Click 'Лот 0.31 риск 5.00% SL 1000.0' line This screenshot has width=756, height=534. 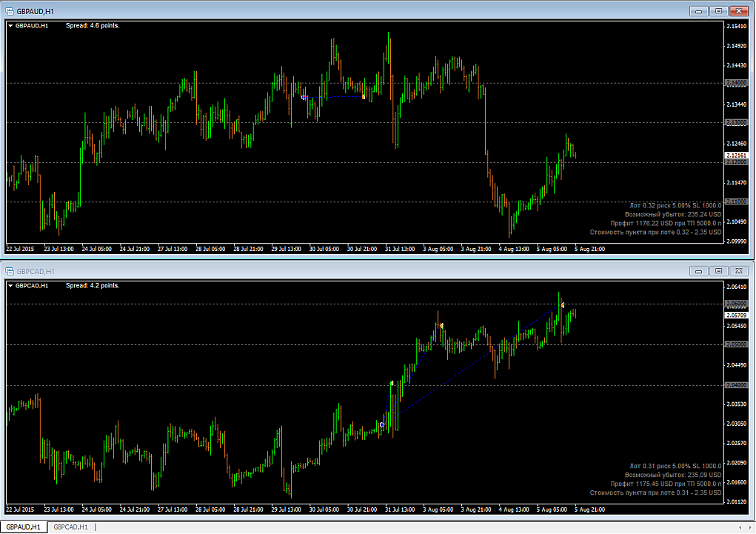tap(675, 466)
